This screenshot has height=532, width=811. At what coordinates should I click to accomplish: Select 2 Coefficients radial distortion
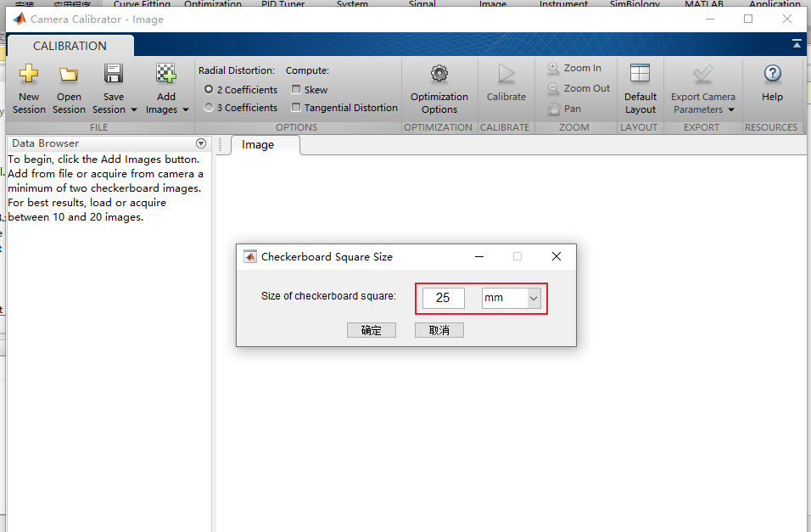[x=209, y=90]
